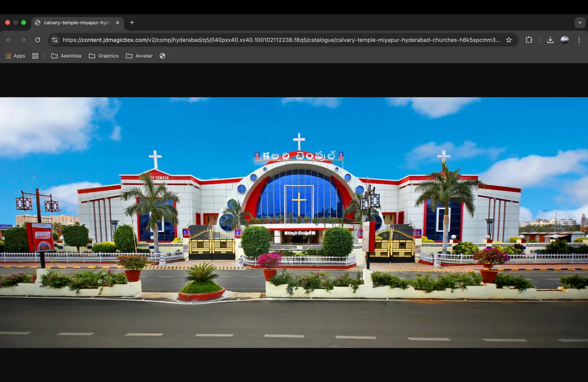Screen dimensions: 588x382
Task: Open the globe-icon bookmark on bookmarks bar
Action: click(x=162, y=56)
